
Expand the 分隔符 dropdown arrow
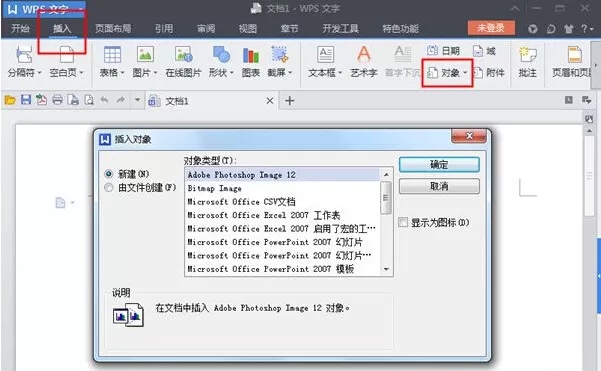pyautogui.click(x=39, y=72)
